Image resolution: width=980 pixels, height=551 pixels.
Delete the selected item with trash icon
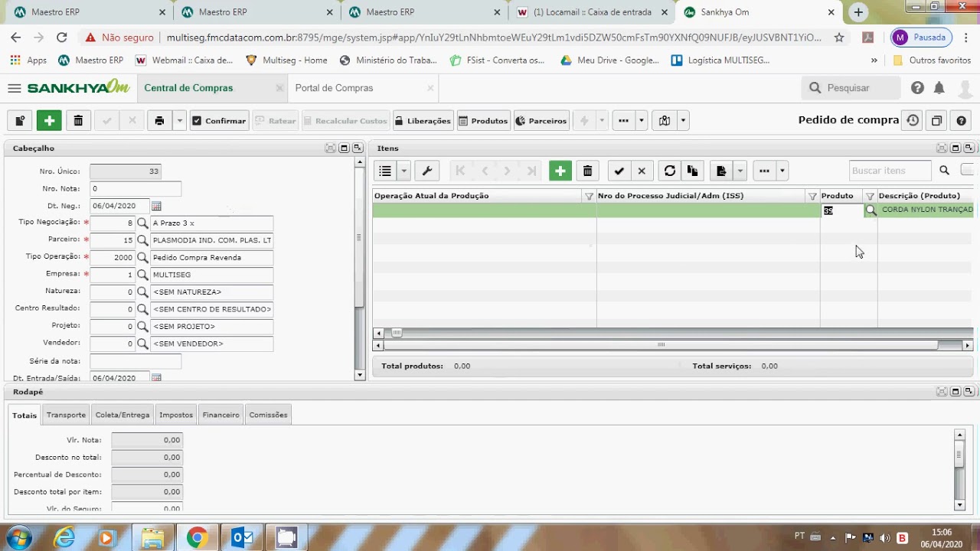[x=587, y=171]
